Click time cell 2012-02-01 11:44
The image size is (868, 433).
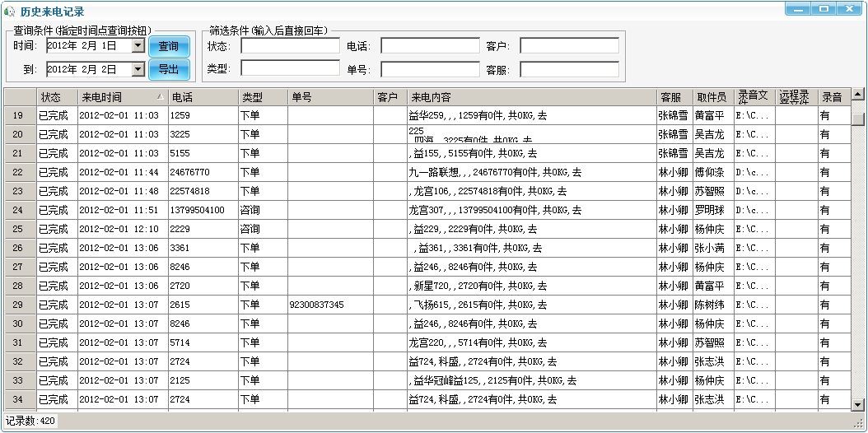click(x=123, y=173)
